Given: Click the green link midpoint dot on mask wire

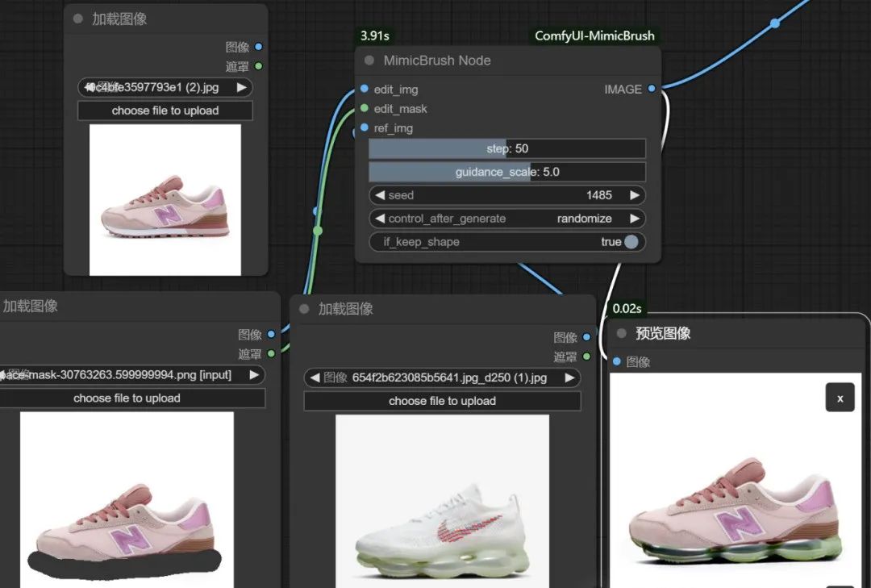Looking at the screenshot, I should coord(318,230).
